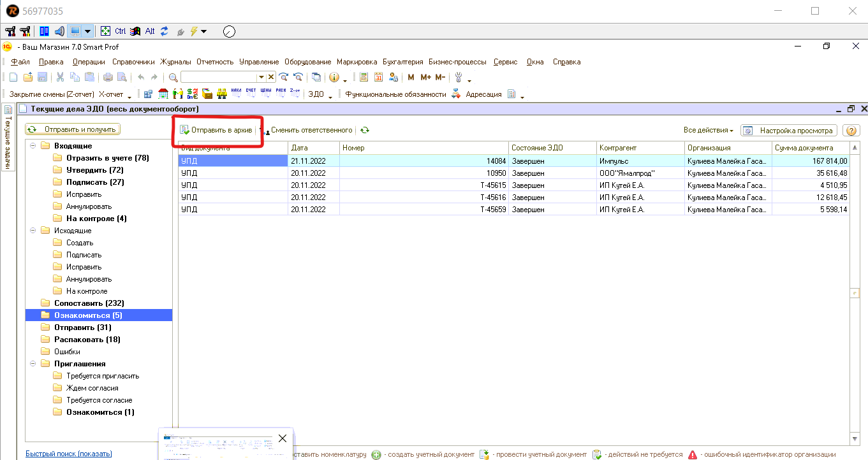Expand the search field dropdown arrow
The width and height of the screenshot is (868, 460).
pyautogui.click(x=261, y=77)
